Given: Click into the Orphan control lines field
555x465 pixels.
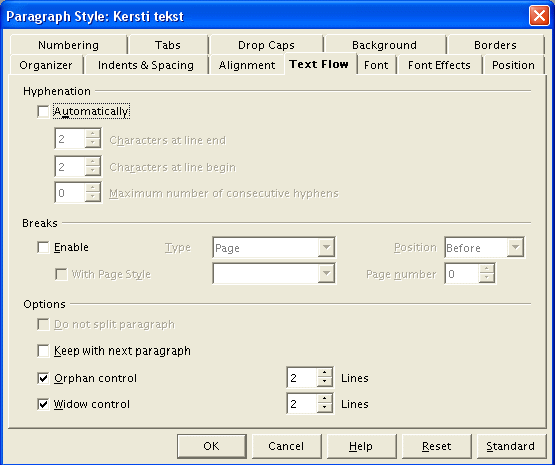Looking at the screenshot, I should point(302,378).
